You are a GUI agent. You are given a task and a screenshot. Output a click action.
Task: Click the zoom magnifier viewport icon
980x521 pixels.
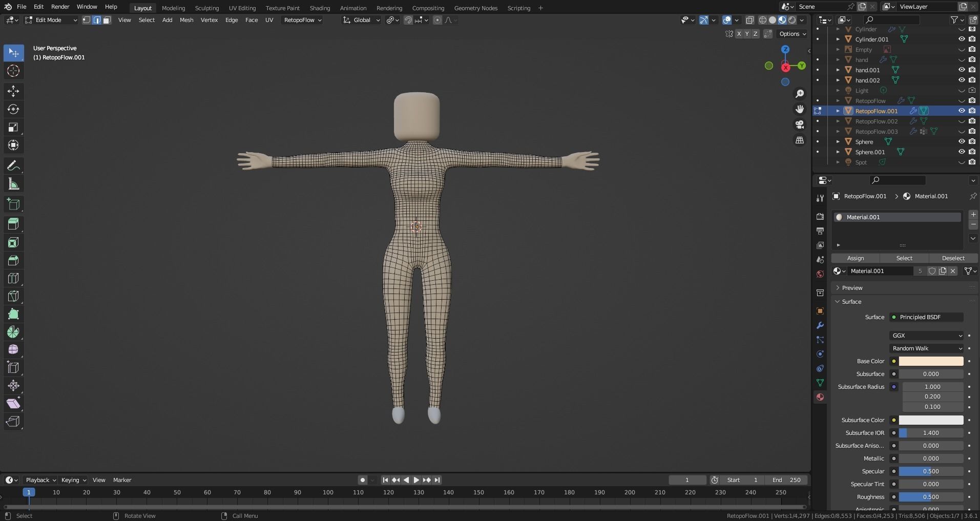(x=800, y=94)
